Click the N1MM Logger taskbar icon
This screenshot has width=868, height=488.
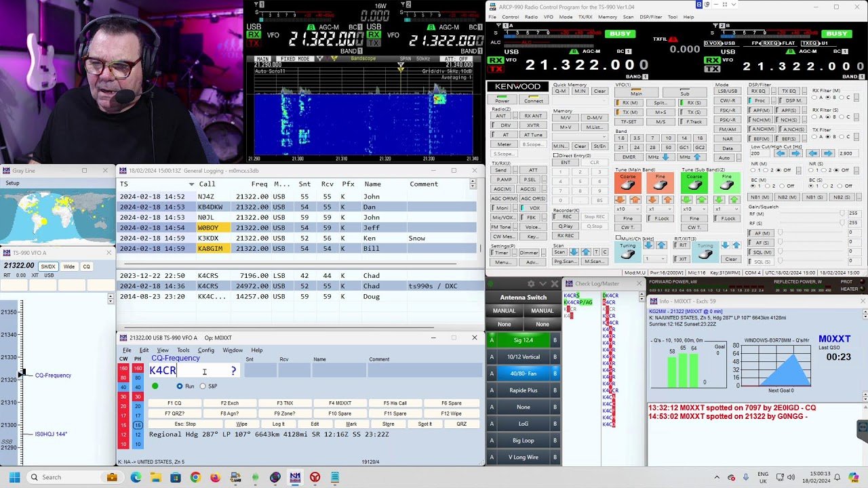pos(295,477)
